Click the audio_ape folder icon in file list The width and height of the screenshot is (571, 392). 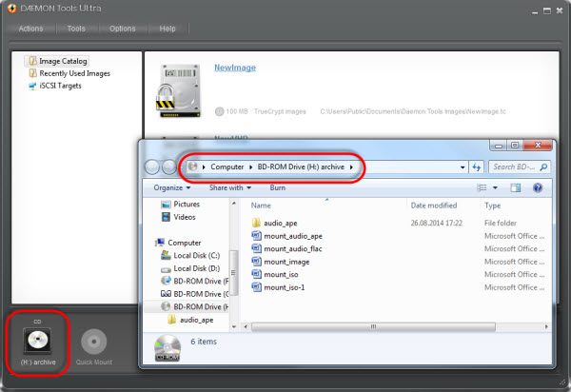click(256, 223)
